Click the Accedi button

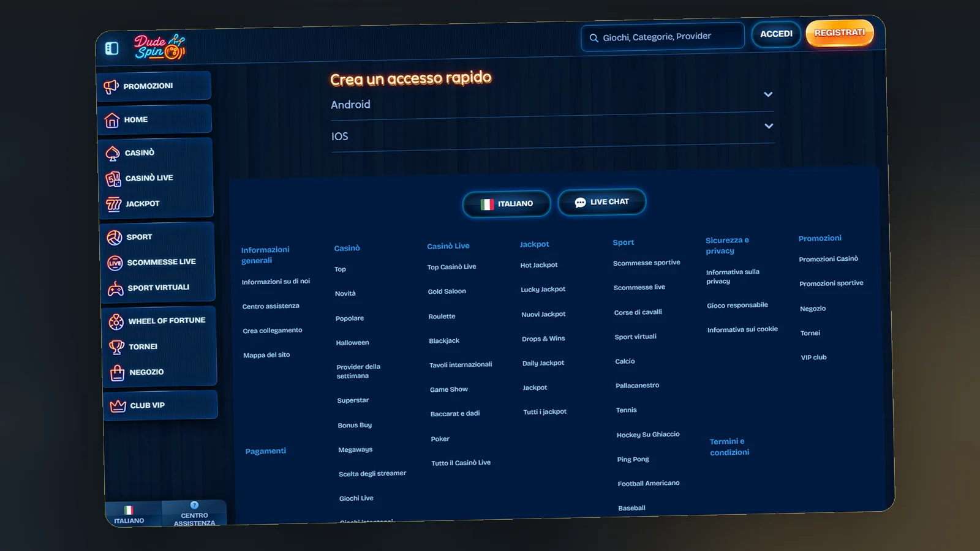(x=776, y=34)
